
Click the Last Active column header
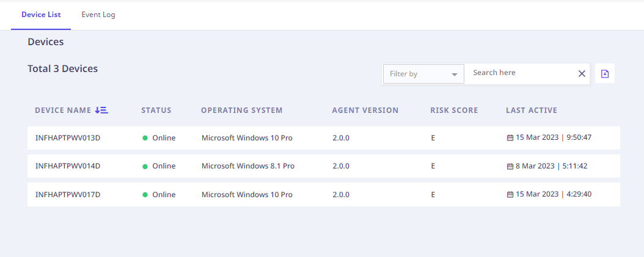point(532,110)
